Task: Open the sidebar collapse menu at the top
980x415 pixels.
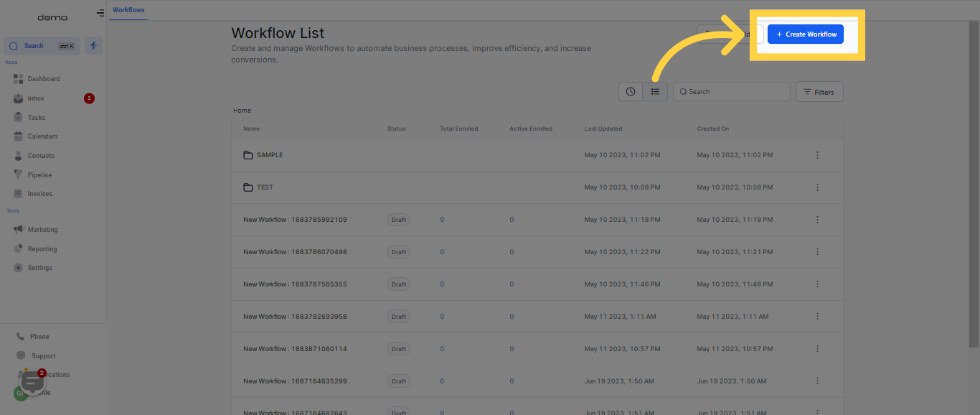Action: tap(99, 12)
